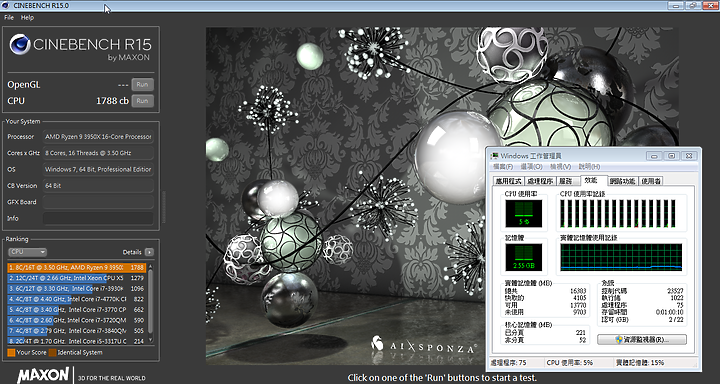
Task: Expand ranking Details with the arrow button
Action: coord(149,252)
